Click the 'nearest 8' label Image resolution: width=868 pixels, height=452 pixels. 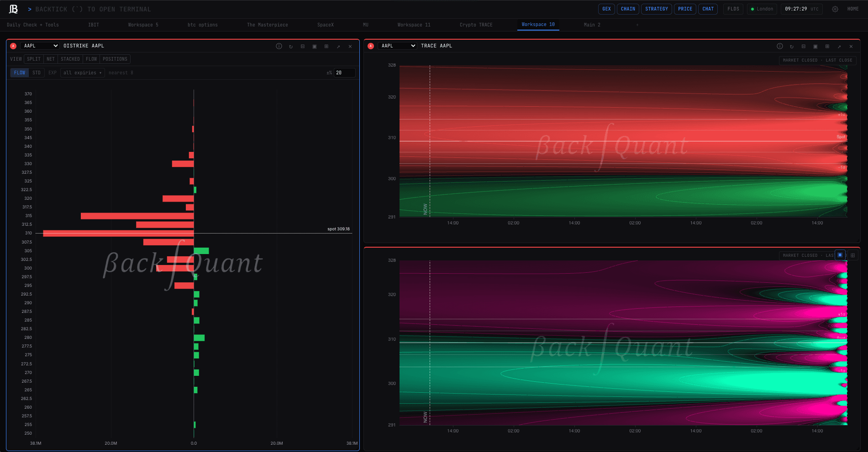tap(121, 73)
